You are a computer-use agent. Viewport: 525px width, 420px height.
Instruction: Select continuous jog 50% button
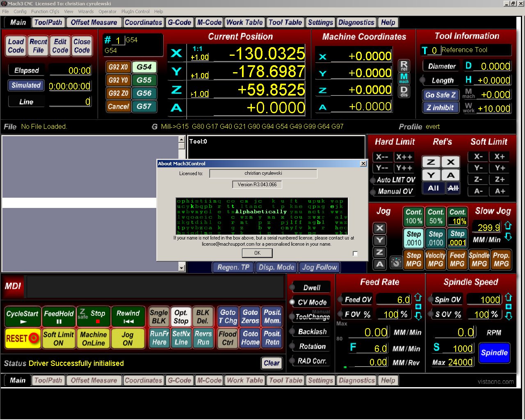tap(436, 217)
